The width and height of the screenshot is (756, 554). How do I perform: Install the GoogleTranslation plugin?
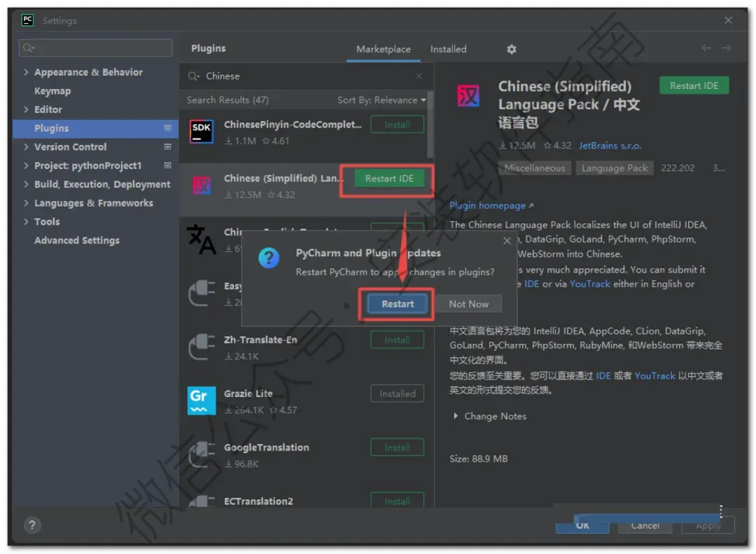click(x=398, y=448)
